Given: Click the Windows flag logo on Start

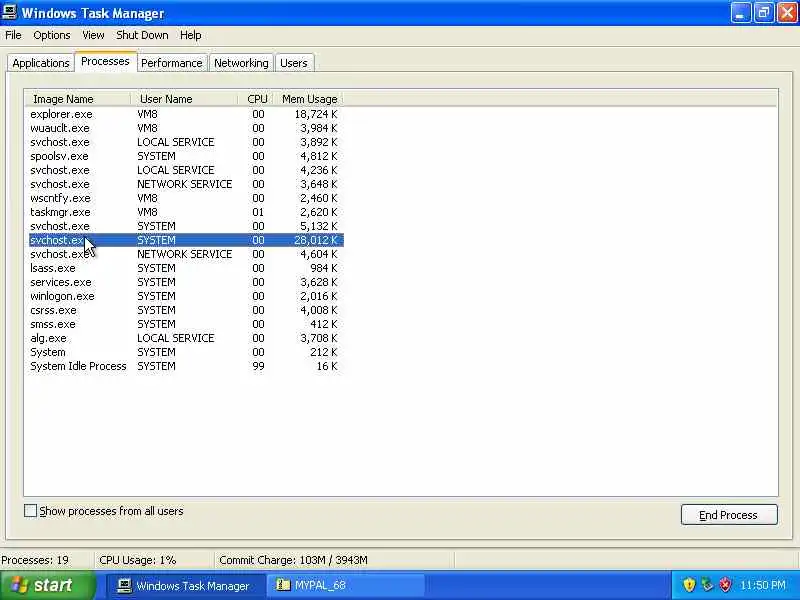Looking at the screenshot, I should 19,585.
